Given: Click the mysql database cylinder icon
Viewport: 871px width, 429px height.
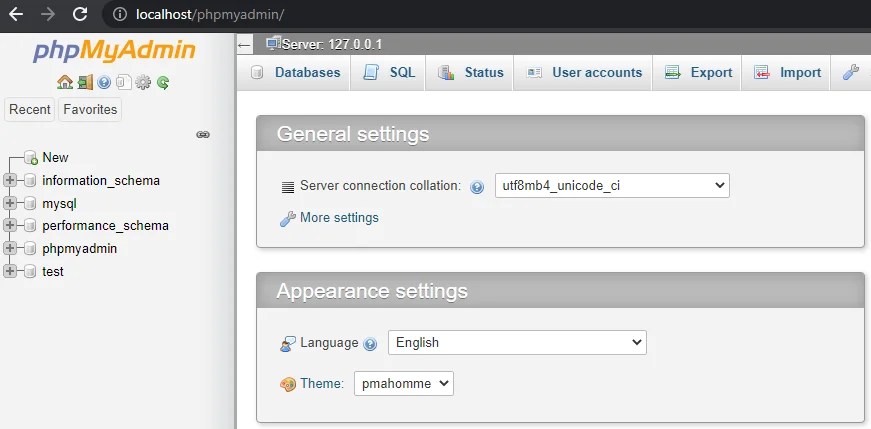Looking at the screenshot, I should pos(30,203).
